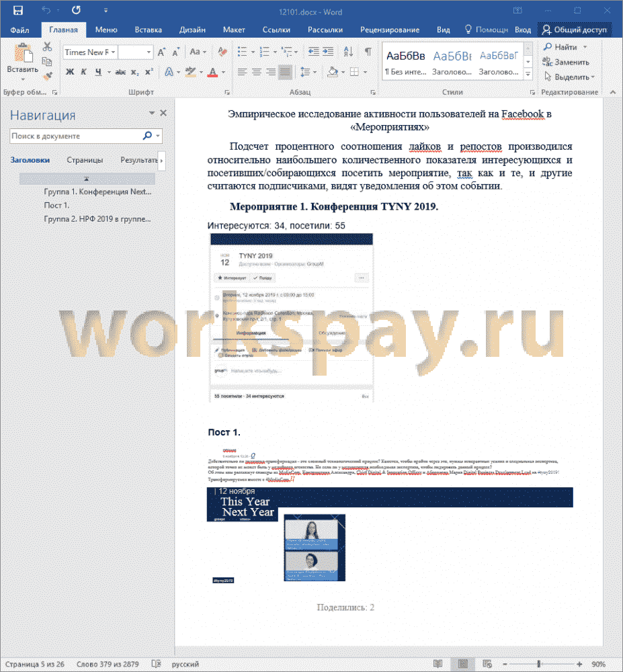Toggle Print Layout view in status bar
Viewport: 623px width, 672px height.
point(463,664)
